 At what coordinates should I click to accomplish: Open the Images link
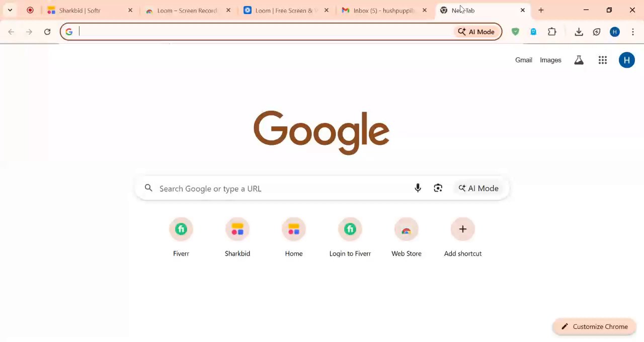tap(550, 60)
